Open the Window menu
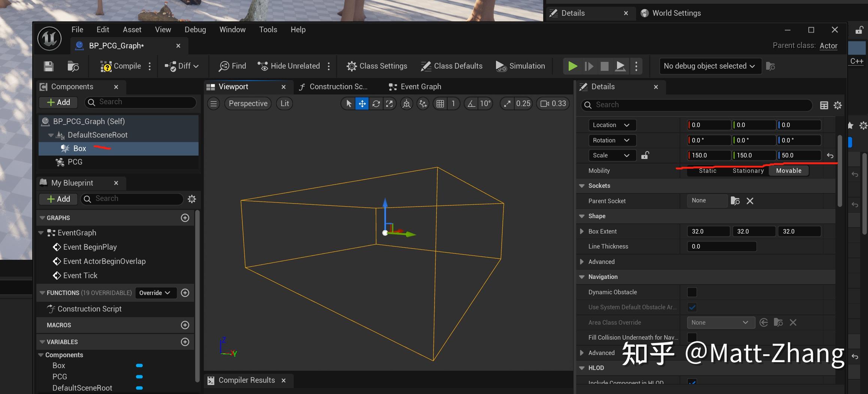The height and width of the screenshot is (394, 868). click(232, 30)
